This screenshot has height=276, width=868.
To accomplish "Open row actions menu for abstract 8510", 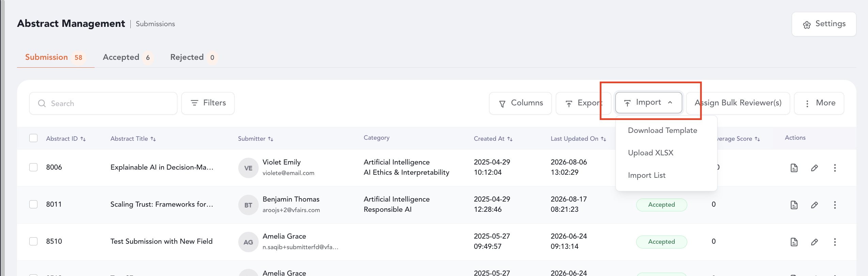I will click(x=835, y=242).
